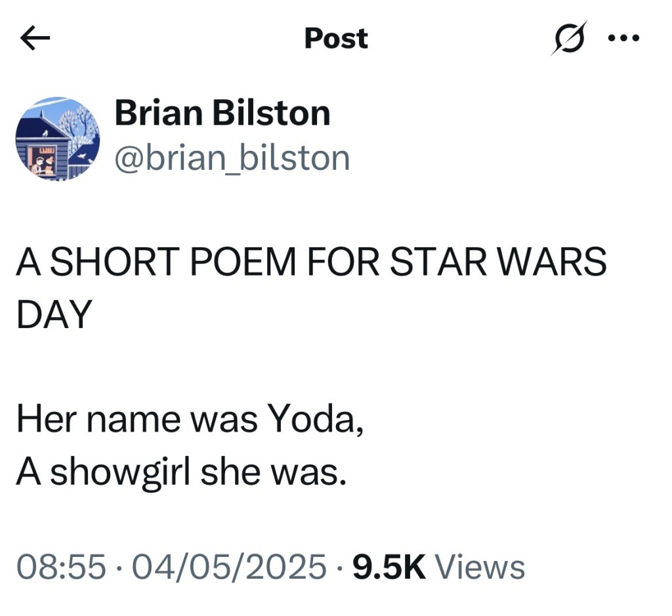Viewport: 672px width, 616px height.
Task: Click the "Views" label
Action: pos(480,567)
